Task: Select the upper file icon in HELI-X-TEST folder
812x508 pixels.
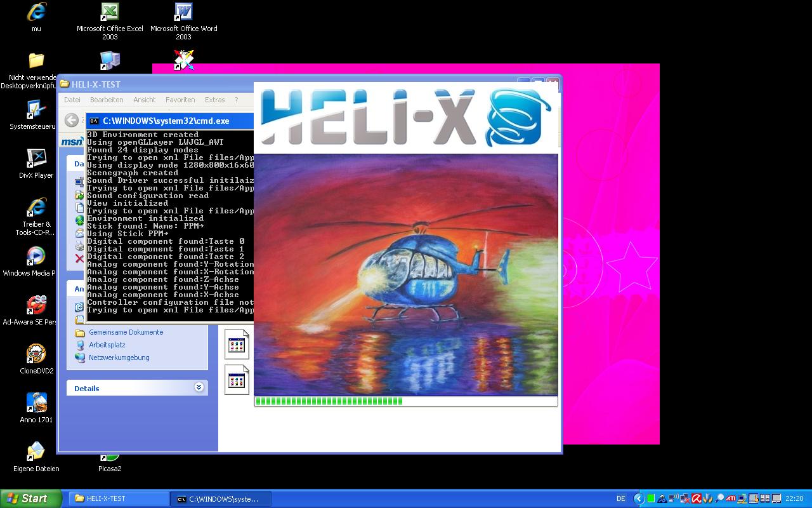Action: tap(237, 344)
